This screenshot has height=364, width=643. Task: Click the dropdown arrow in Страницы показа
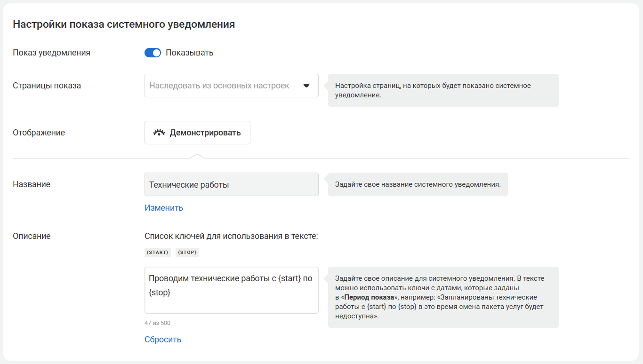tap(306, 86)
